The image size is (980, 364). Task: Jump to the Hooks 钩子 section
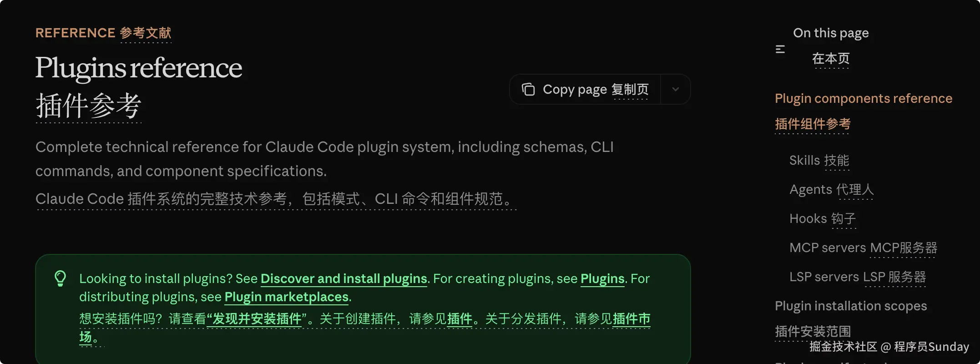(x=823, y=218)
